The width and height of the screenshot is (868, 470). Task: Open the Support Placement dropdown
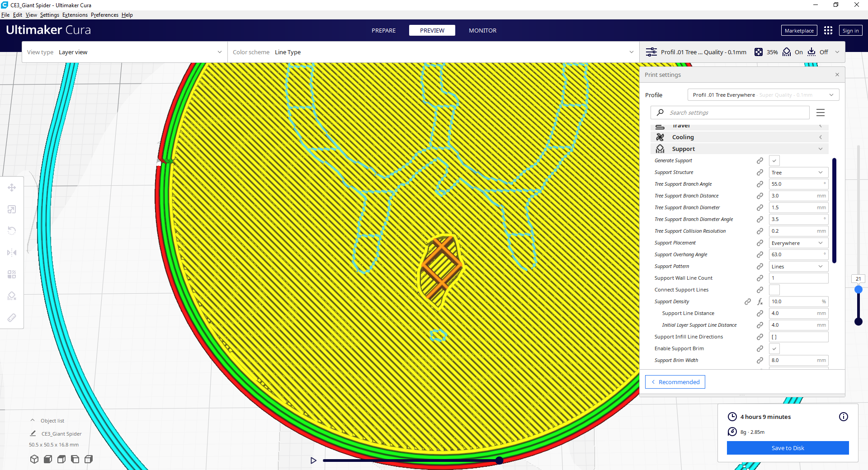point(798,243)
